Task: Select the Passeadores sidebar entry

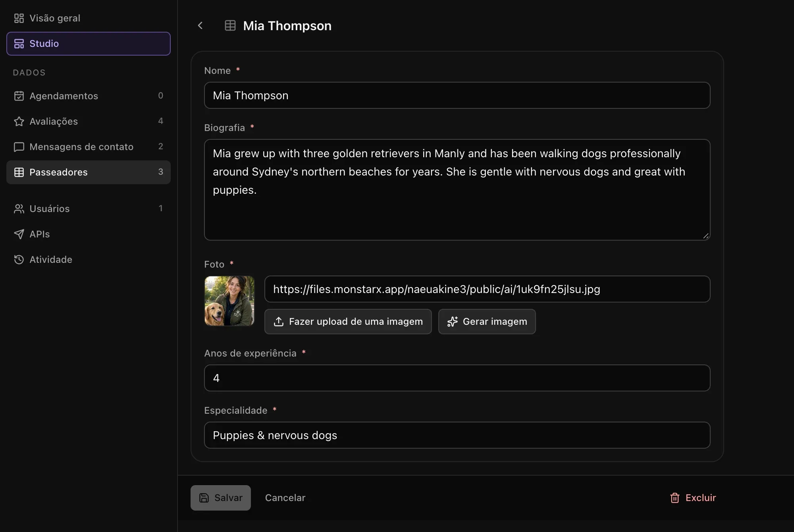Action: [89, 172]
